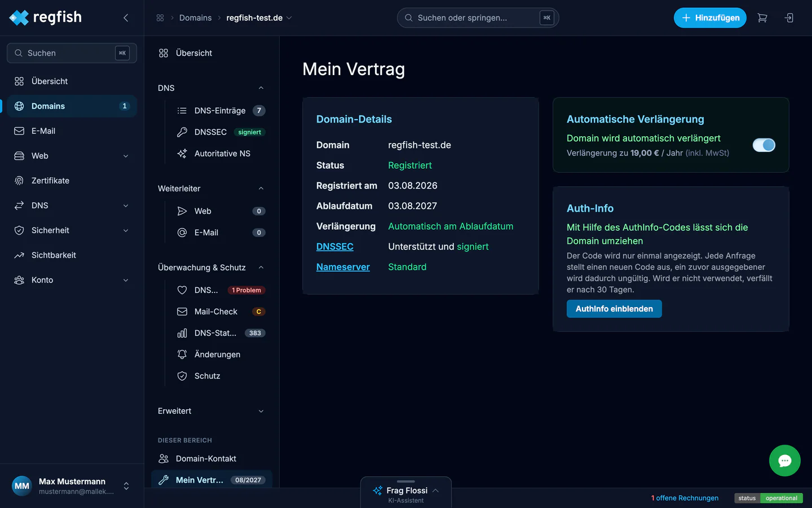Open the live chat bubble

coord(785,461)
